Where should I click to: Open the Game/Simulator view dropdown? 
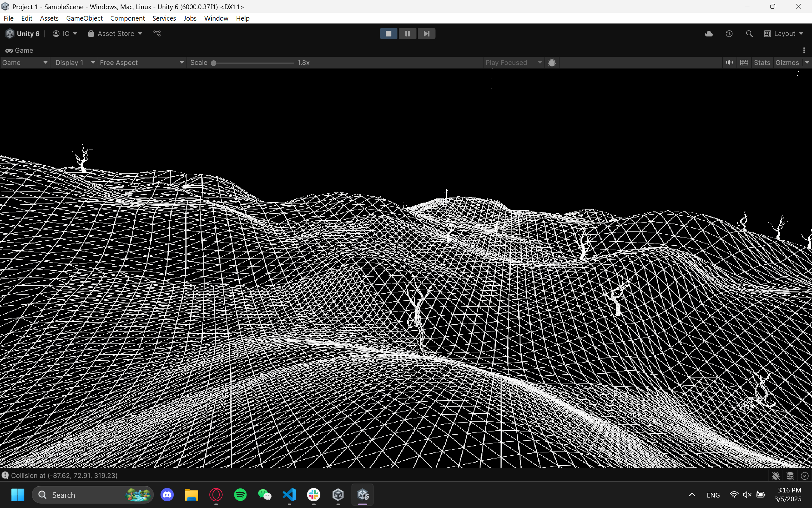coord(25,63)
